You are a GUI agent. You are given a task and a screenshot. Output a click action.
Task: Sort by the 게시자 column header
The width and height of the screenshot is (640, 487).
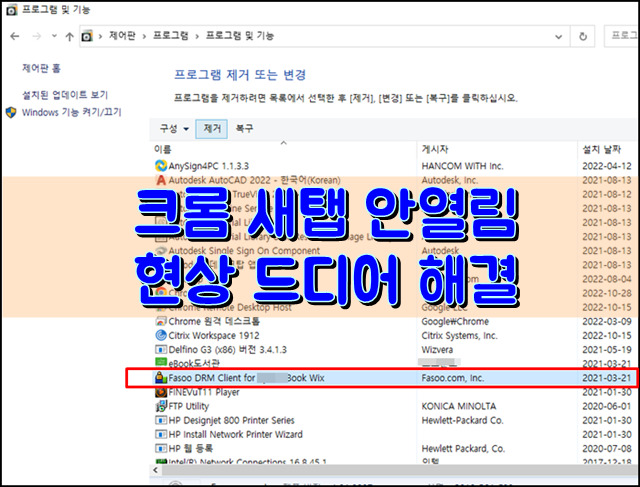tap(435, 149)
